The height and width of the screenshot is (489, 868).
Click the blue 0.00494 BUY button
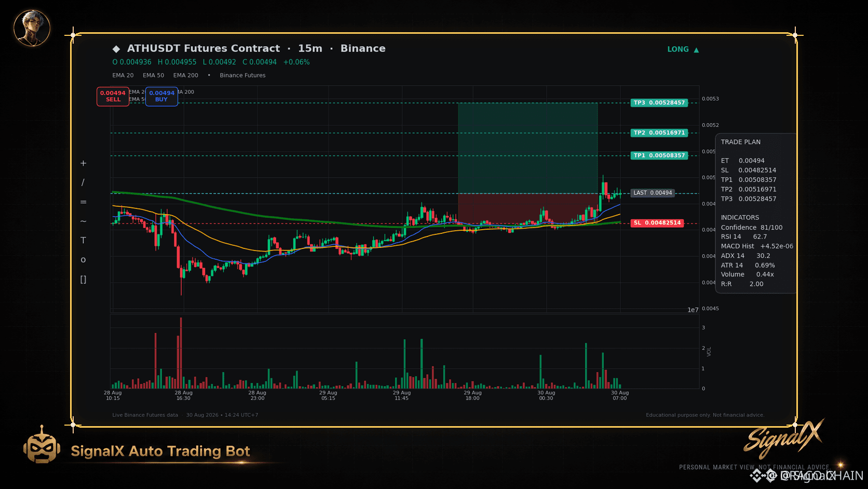click(161, 96)
